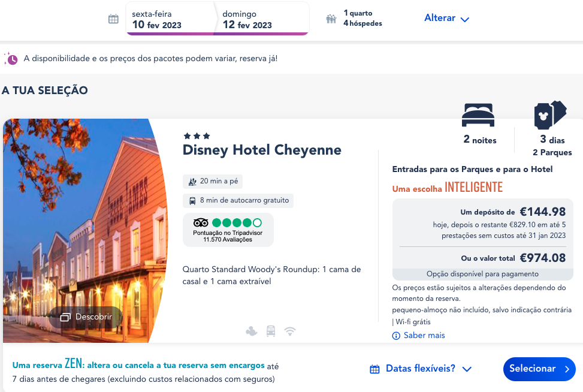This screenshot has height=392, width=583.
Task: Open the Disney Hotel Cheyenne title
Action: (262, 150)
